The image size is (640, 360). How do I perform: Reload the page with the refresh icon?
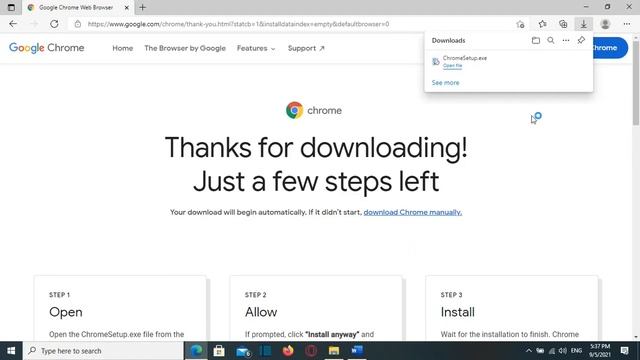tap(54, 24)
